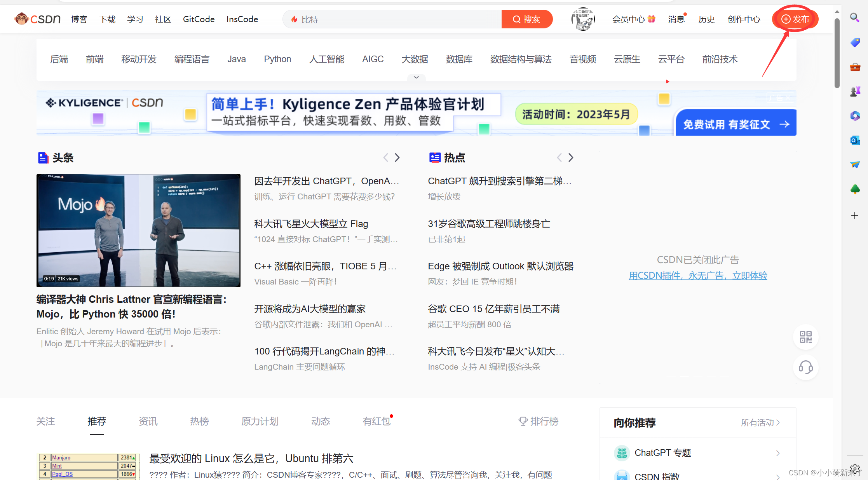Image resolution: width=868 pixels, height=480 pixels.
Task: Open 历史 history
Action: (x=706, y=19)
